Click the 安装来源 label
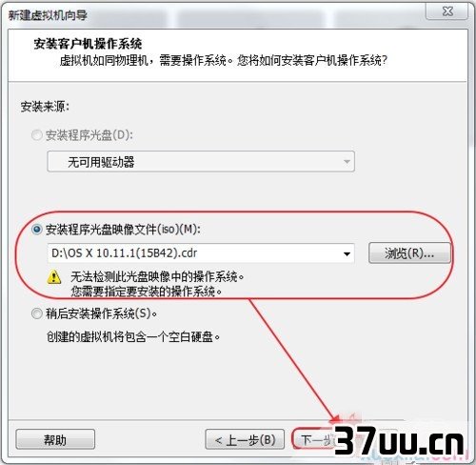Screen dimensions: 476x465 click(45, 107)
